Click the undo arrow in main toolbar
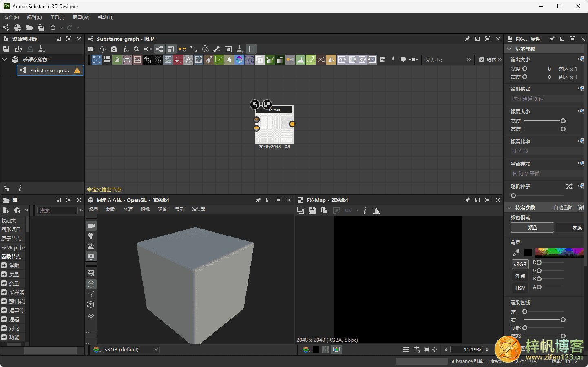Viewport: 588px width, 367px height. coord(53,28)
